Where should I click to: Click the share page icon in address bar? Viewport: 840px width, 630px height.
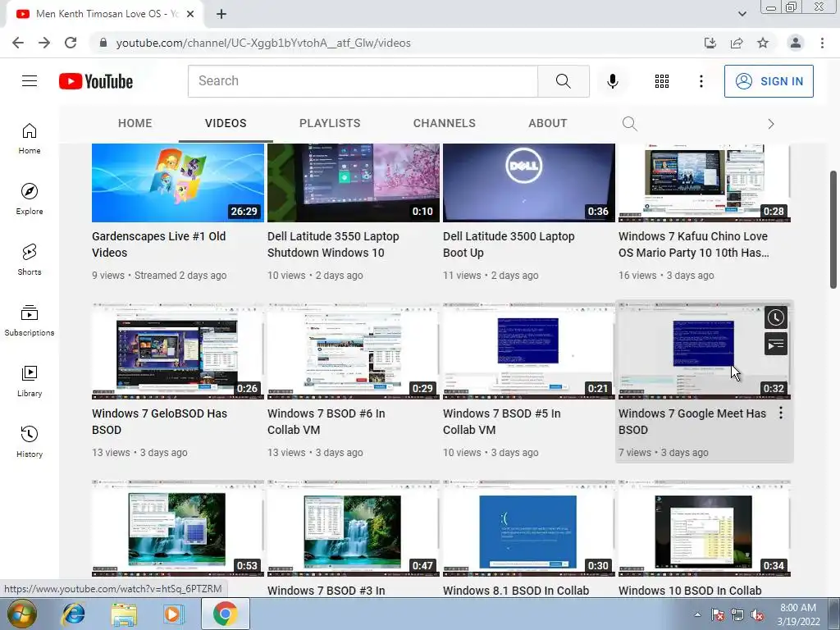737,43
